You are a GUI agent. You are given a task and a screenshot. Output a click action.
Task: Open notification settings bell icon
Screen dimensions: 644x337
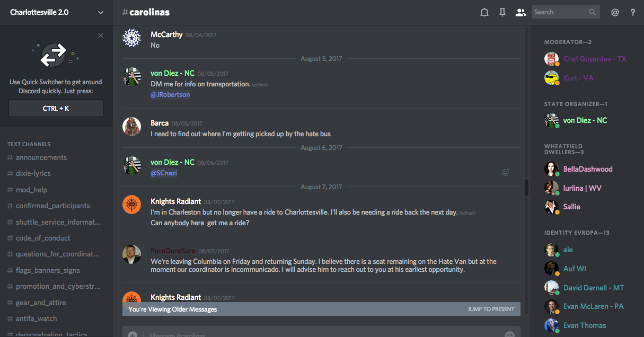[484, 12]
